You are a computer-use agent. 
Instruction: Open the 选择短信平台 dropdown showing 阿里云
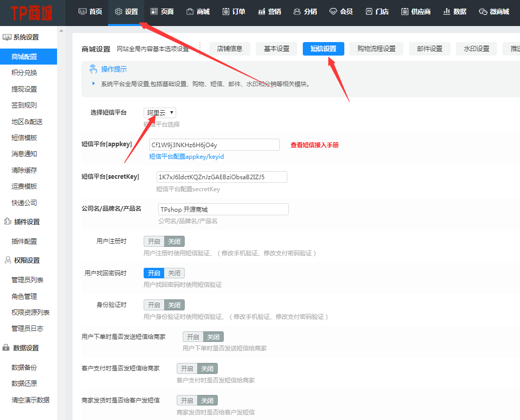click(160, 113)
